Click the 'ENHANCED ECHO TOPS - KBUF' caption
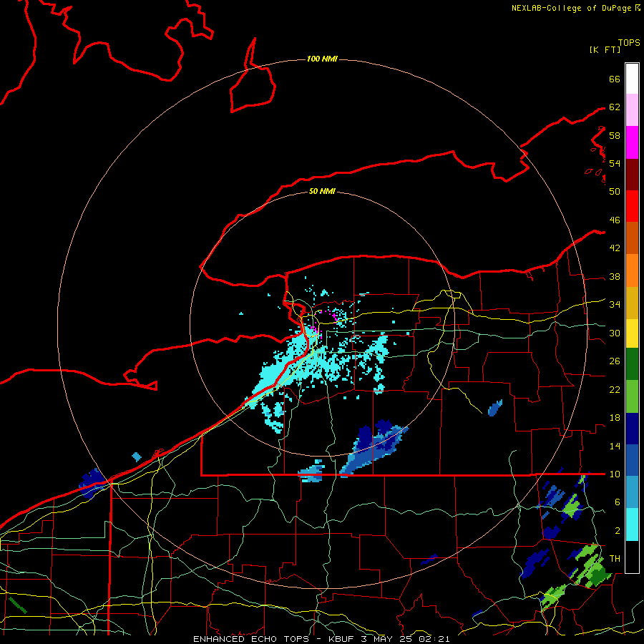This screenshot has width=644, height=644. 275,639
